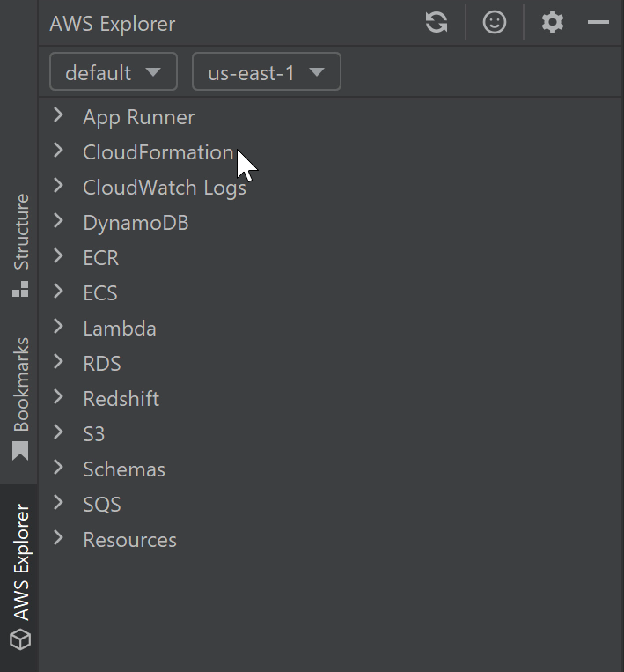Select the ECR tree item

click(x=100, y=258)
